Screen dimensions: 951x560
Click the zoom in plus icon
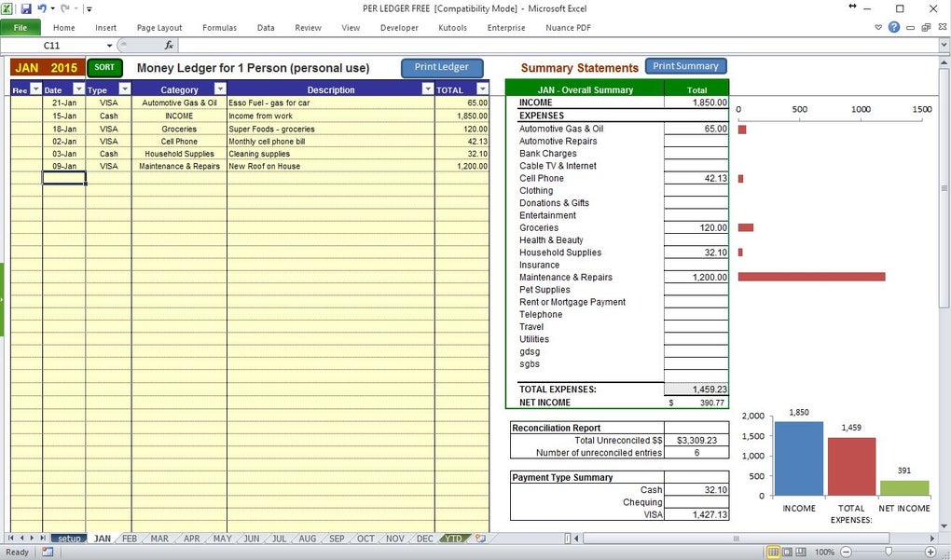[x=931, y=553]
